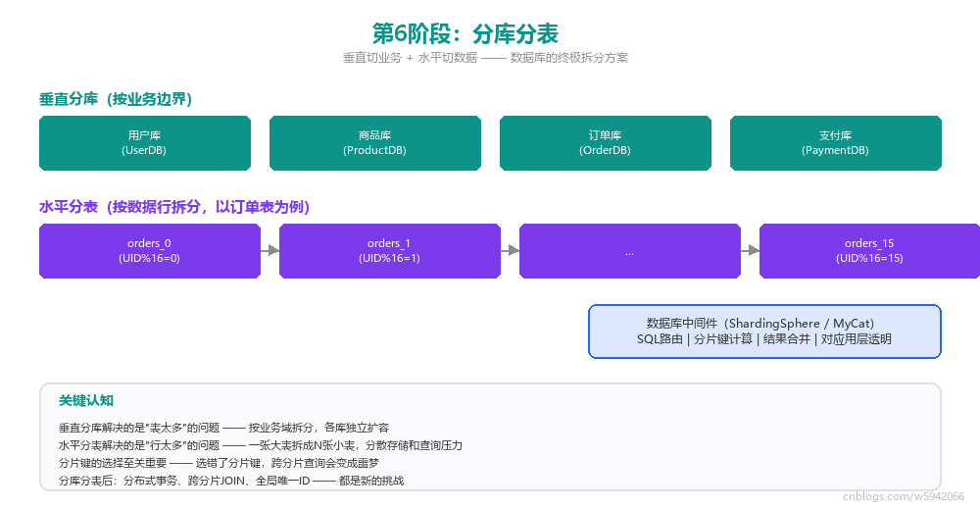The width and height of the screenshot is (980, 510).
Task: Click the title 第6阶段：分库分表
Action: pos(465,33)
